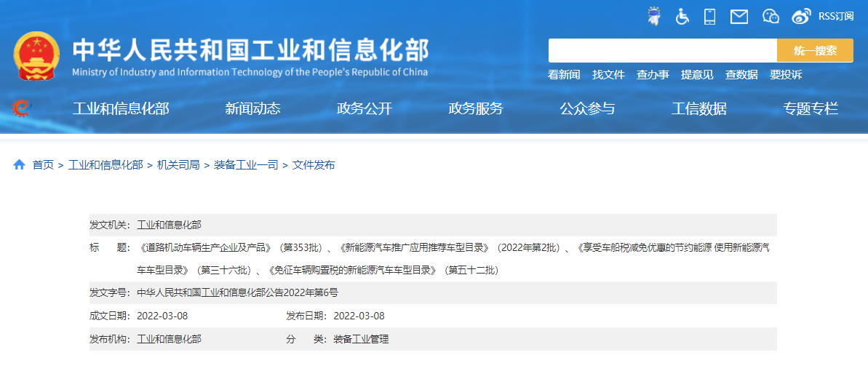Click the title text 《道路机动车辆生产企业及产品》
The height and width of the screenshot is (371, 868).
point(206,247)
